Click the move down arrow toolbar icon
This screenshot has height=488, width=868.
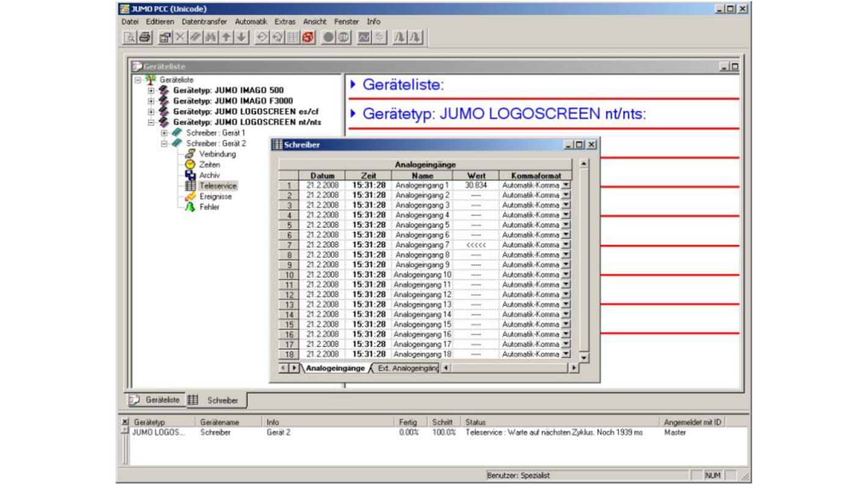click(241, 37)
